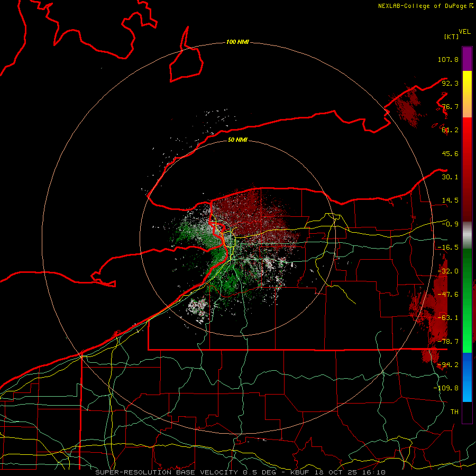Image resolution: width=476 pixels, height=476 pixels.
Task: Click the TH threshold label
Action: pos(454,411)
